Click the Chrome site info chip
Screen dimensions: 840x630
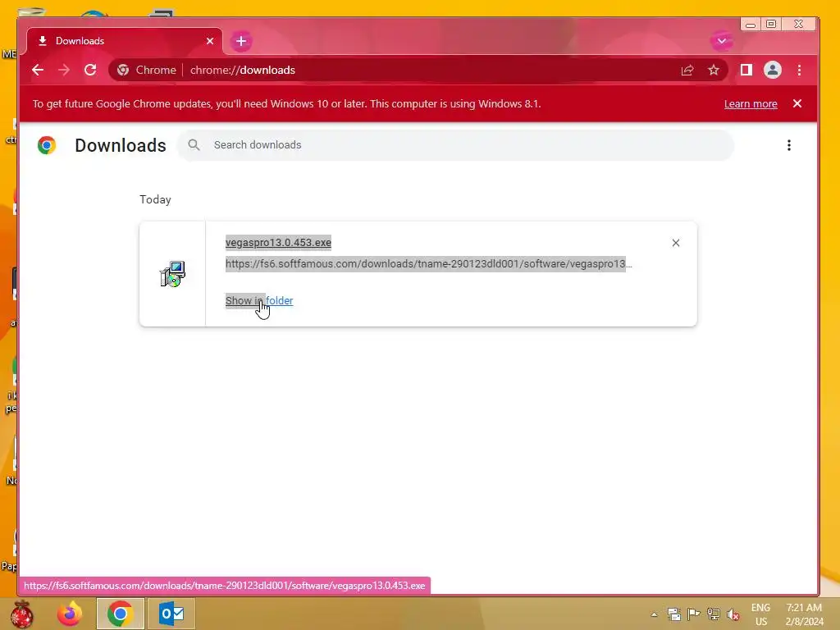(x=147, y=71)
